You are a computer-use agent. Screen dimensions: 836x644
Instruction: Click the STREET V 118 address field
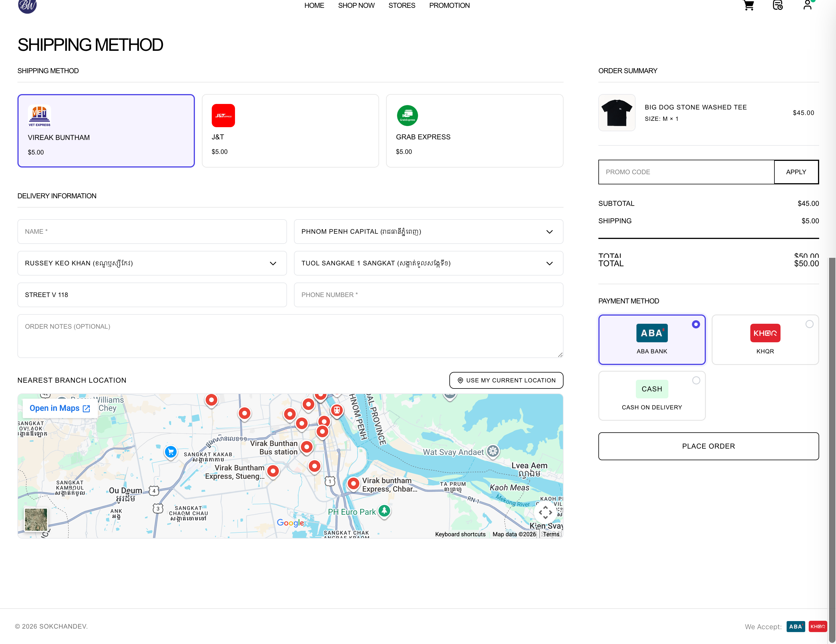coord(152,295)
